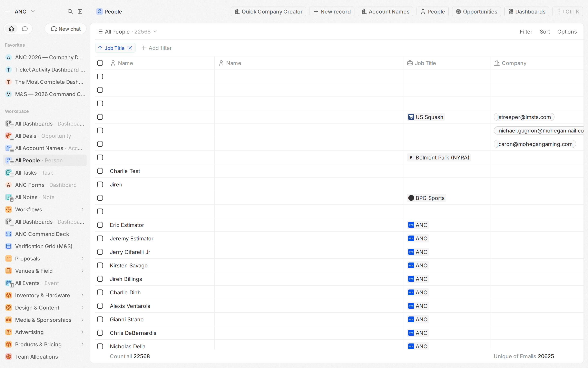Viewport: 588px width, 368px height.
Task: Open the search magnifier icon
Action: pos(70,11)
